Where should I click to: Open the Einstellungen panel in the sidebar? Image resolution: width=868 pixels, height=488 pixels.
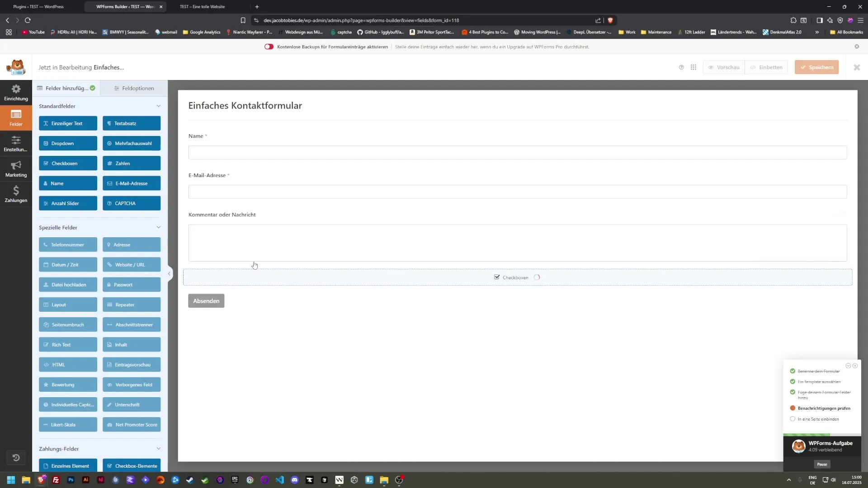pyautogui.click(x=15, y=144)
